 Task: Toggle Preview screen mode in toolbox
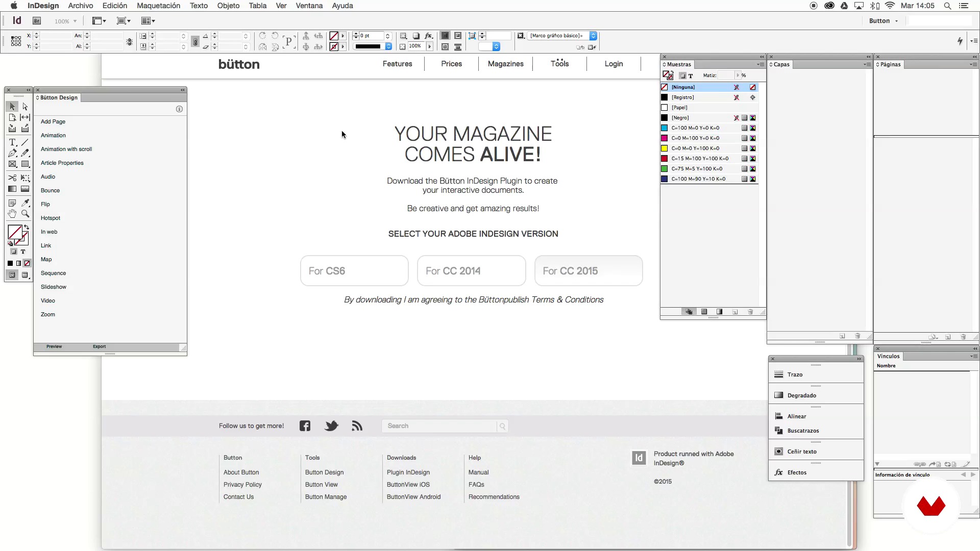point(25,275)
